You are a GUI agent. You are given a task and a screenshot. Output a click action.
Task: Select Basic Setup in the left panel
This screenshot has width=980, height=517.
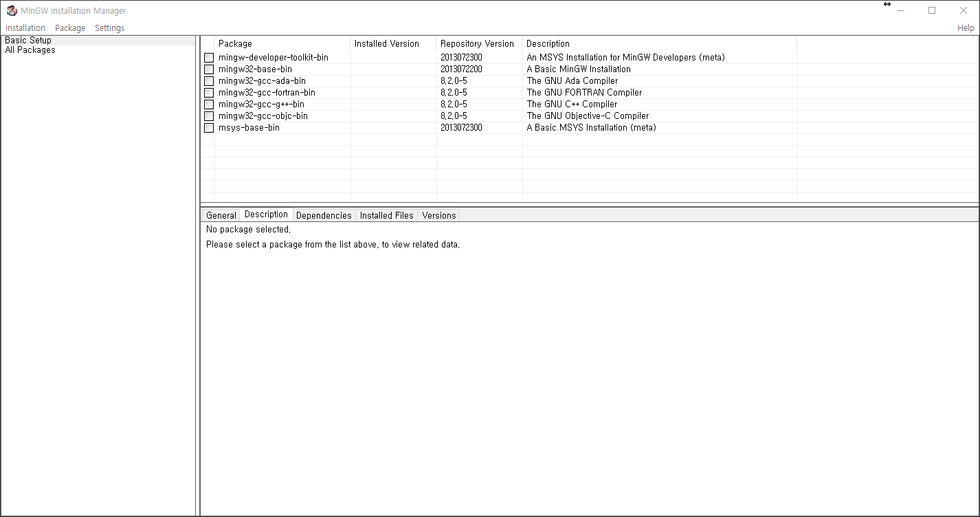point(28,41)
